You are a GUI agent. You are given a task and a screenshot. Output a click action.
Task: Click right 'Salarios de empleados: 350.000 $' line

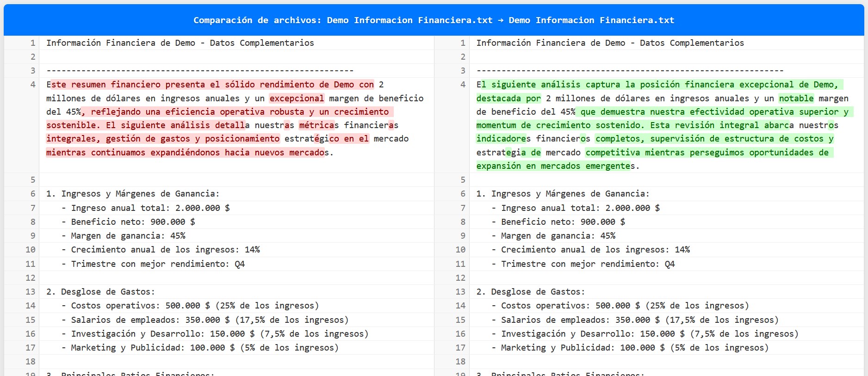coord(635,320)
